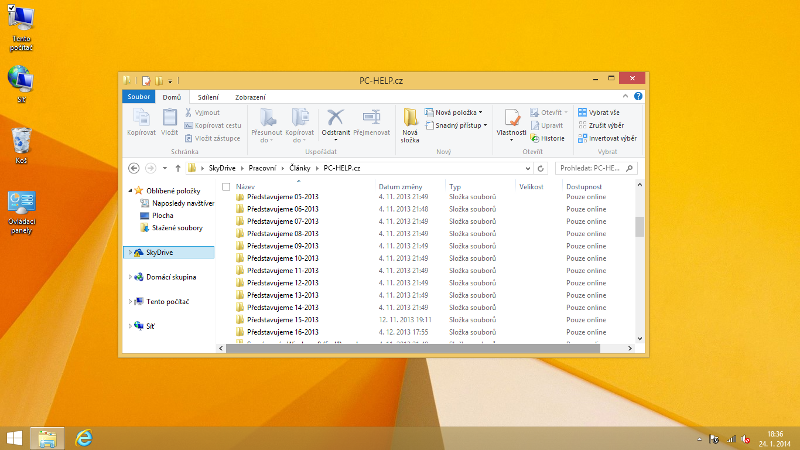Sort files by Datum změny column
Screen dimensions: 800x450
coord(400,187)
